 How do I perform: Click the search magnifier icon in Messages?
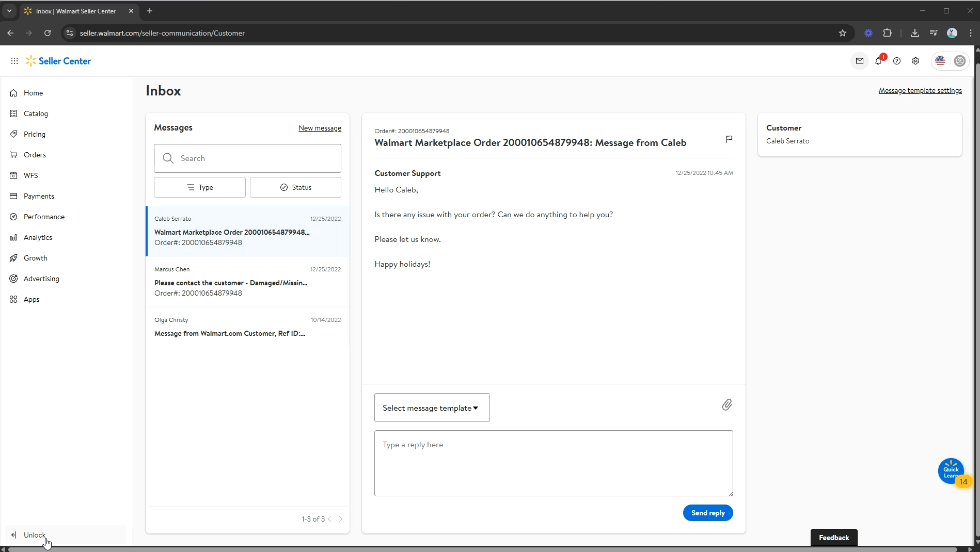coord(168,158)
